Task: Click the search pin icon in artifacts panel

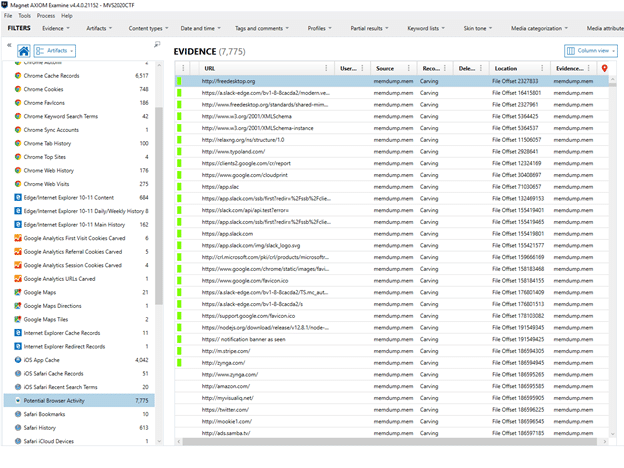Action: point(157,44)
